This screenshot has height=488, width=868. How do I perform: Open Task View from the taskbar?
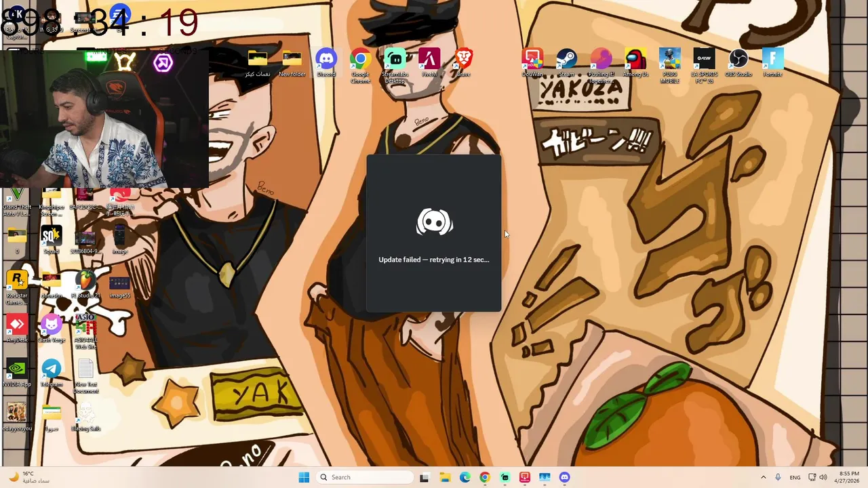click(x=425, y=477)
